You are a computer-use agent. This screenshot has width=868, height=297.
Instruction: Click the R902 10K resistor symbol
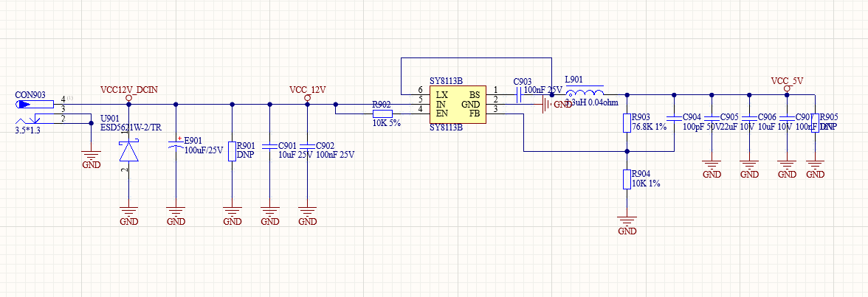tap(382, 114)
